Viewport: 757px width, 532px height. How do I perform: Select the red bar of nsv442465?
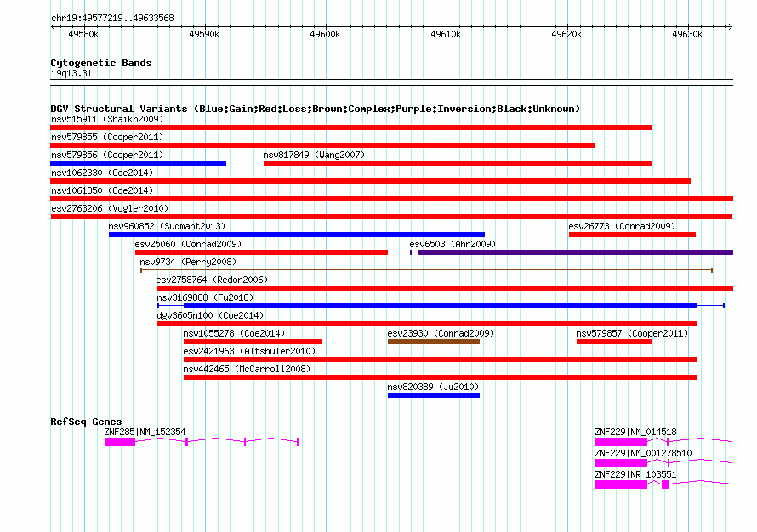click(x=440, y=377)
